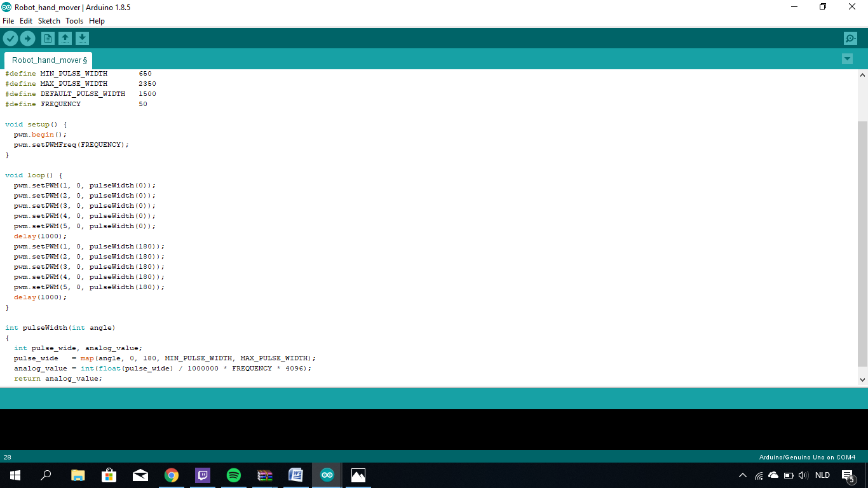Open File Explorer from taskbar
This screenshot has width=868, height=488.
coord(78,475)
